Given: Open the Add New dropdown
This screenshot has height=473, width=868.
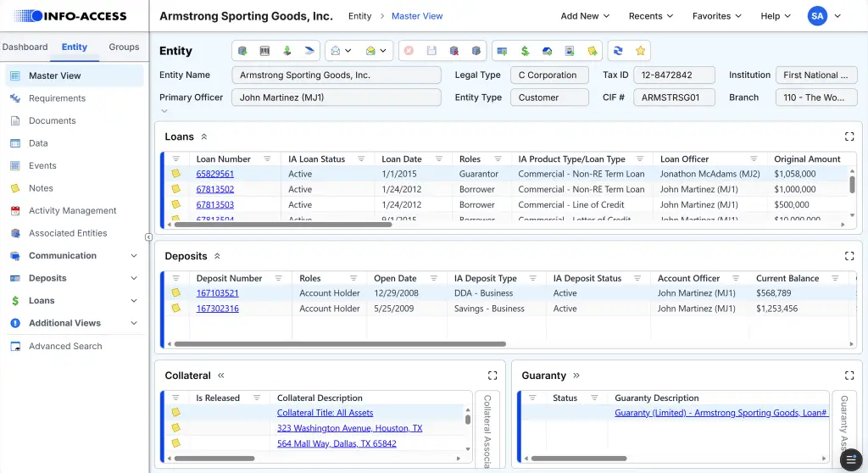Looking at the screenshot, I should (x=585, y=16).
